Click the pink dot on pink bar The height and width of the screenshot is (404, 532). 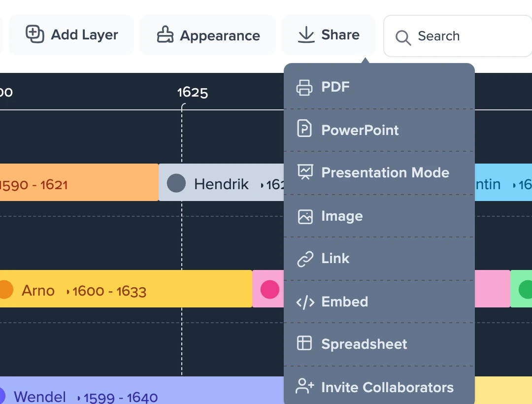[270, 289]
